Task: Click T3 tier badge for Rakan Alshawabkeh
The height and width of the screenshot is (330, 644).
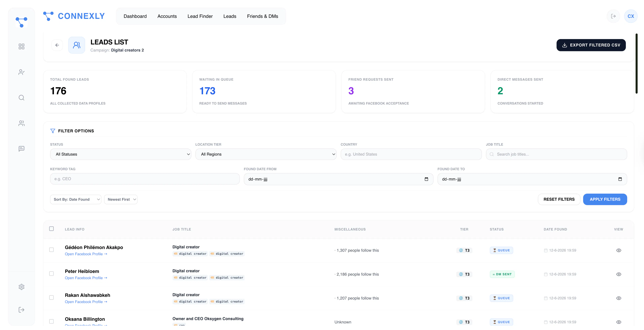Action: pyautogui.click(x=464, y=298)
